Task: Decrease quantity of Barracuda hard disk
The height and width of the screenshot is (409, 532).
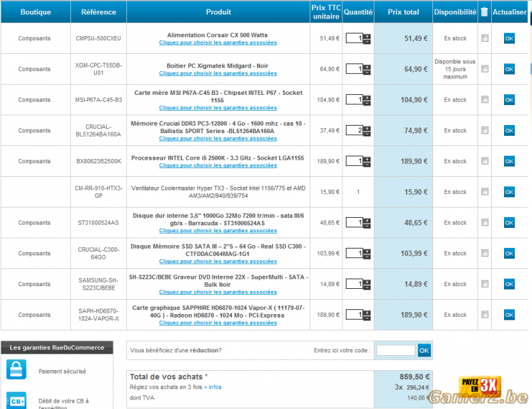Action: coord(367,225)
